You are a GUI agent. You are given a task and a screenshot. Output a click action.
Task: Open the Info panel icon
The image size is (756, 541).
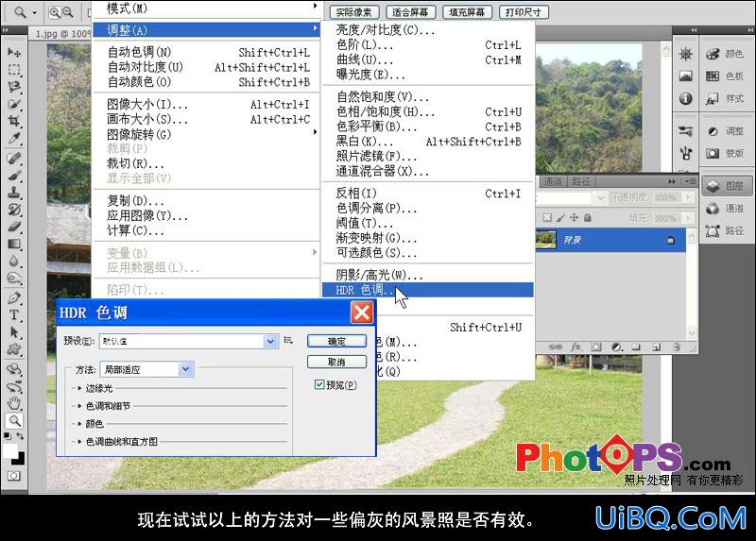[686, 98]
